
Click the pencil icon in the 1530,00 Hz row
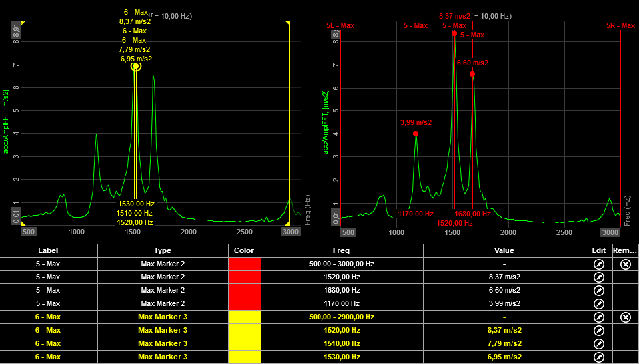[x=598, y=357]
